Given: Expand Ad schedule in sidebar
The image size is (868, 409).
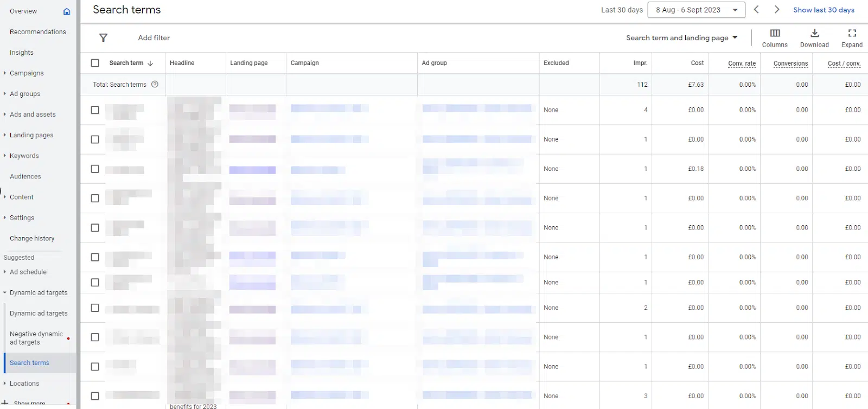Looking at the screenshot, I should point(5,272).
